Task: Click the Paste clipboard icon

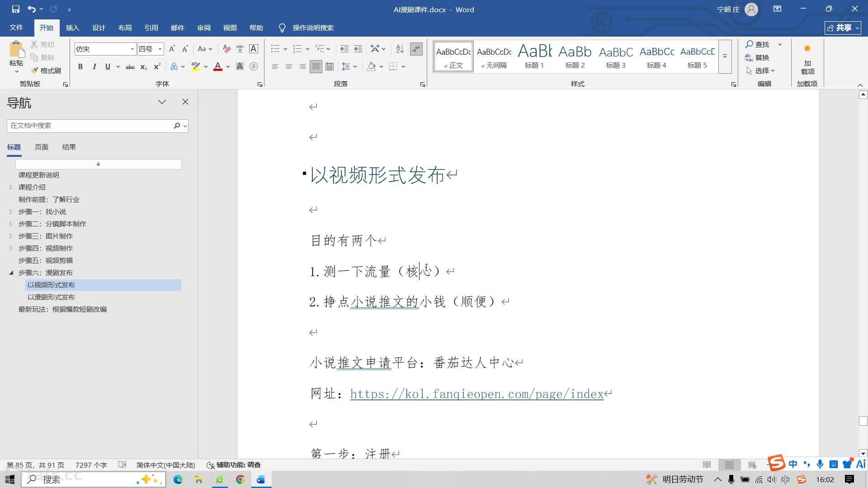Action: click(16, 50)
